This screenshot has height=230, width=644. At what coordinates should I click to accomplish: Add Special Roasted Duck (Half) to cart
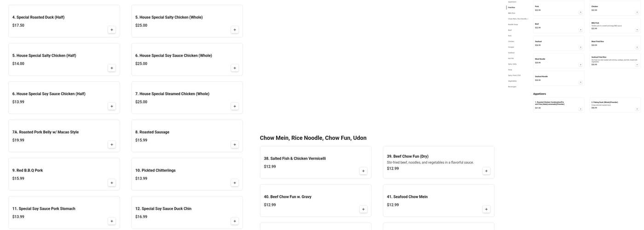point(112,30)
